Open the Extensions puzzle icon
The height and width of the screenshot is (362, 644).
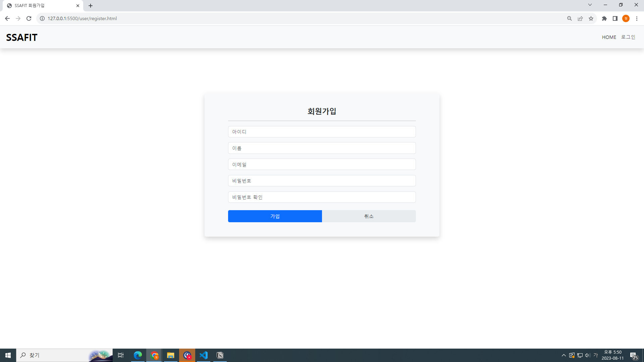coord(604,18)
